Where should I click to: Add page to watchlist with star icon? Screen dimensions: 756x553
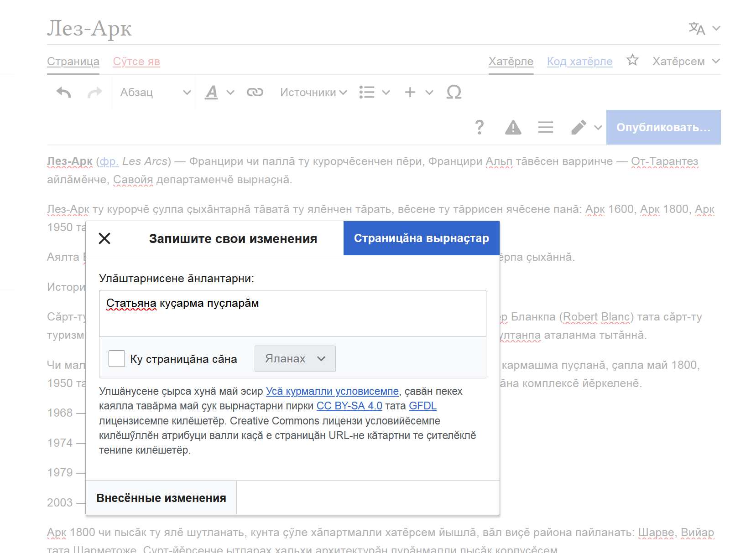(x=632, y=61)
